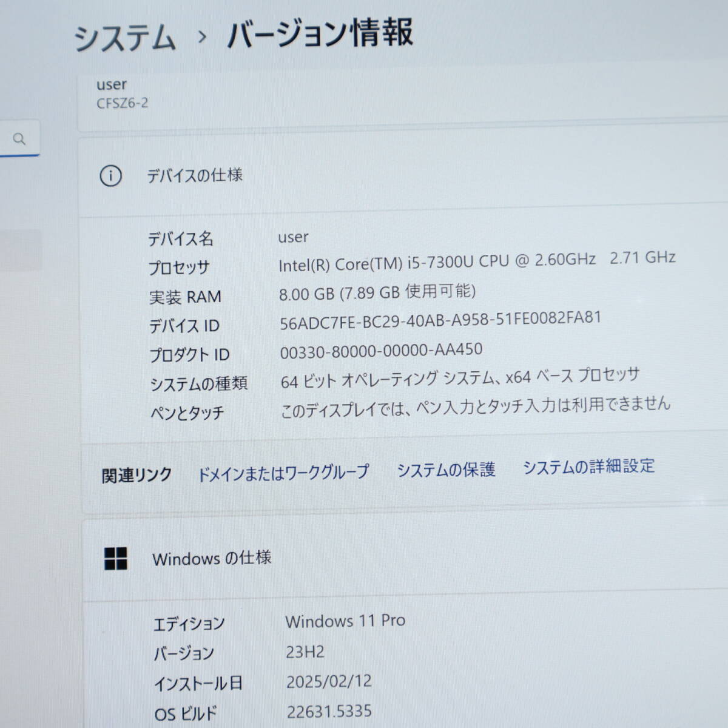This screenshot has height=728, width=728.
Task: Click the OS ビルド label
Action: pos(186,713)
